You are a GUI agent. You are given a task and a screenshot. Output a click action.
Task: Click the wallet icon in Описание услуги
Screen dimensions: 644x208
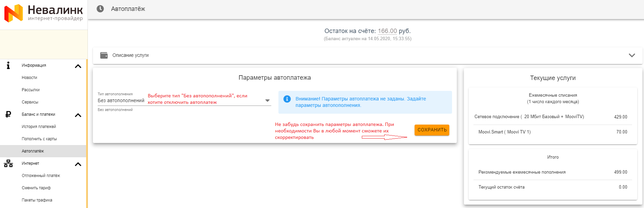pyautogui.click(x=104, y=55)
